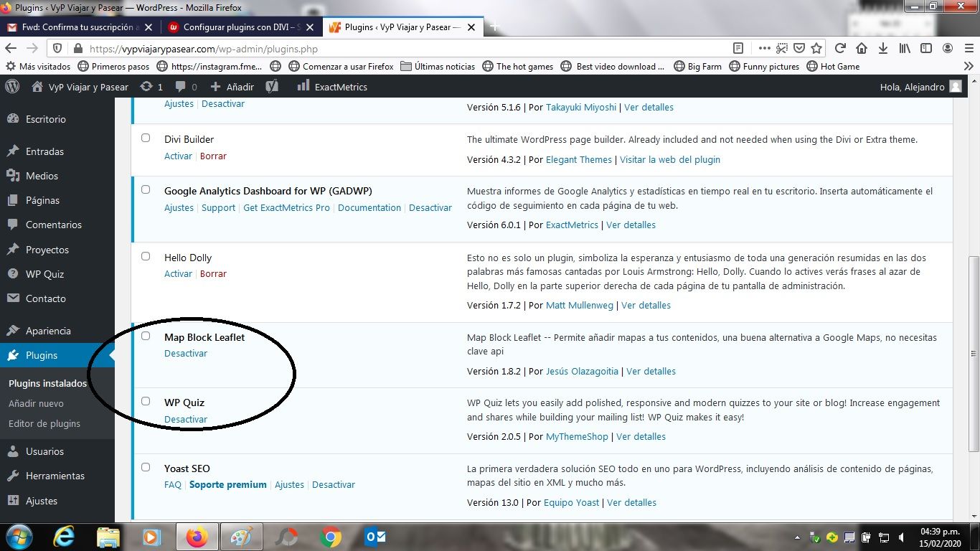Open the Firefox library icon
This screenshot has height=551, width=980.
click(x=905, y=48)
